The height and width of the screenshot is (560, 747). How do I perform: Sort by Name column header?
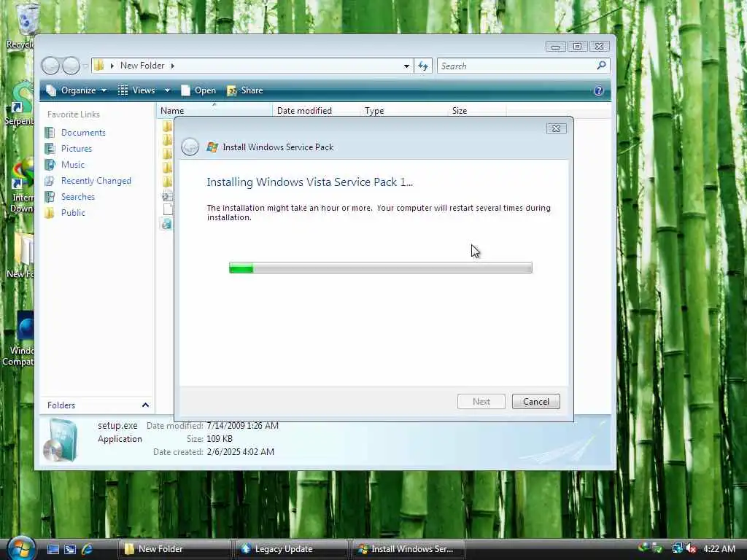(x=214, y=111)
